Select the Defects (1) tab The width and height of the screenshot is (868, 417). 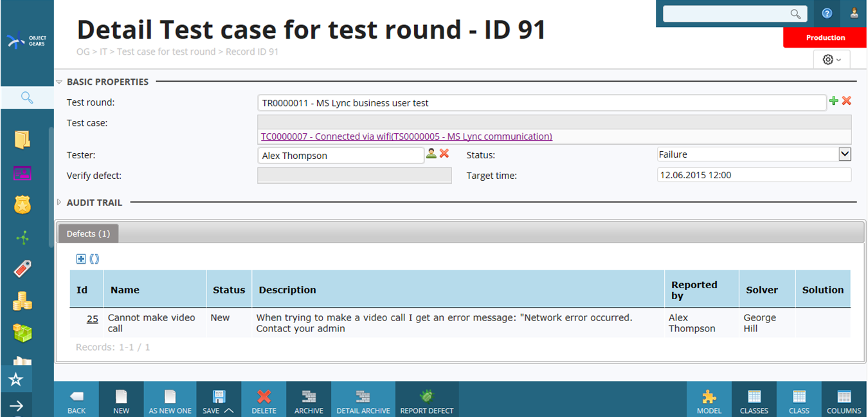click(x=88, y=234)
